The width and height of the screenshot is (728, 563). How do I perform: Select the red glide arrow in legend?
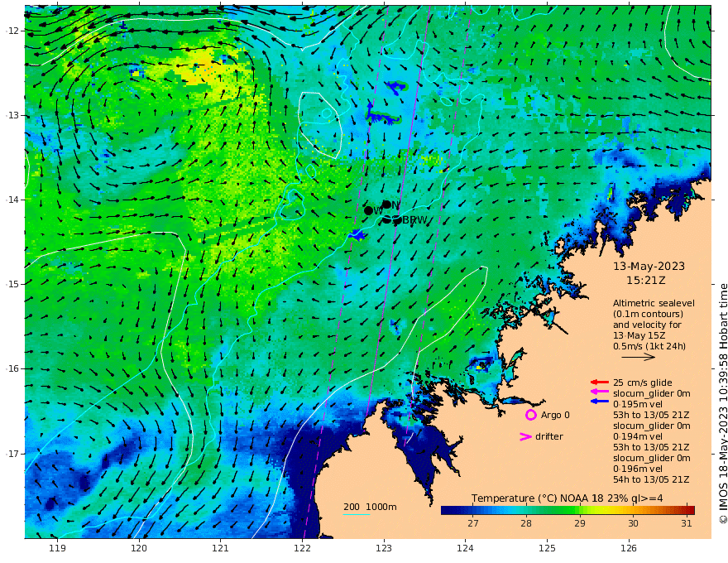coord(600,383)
